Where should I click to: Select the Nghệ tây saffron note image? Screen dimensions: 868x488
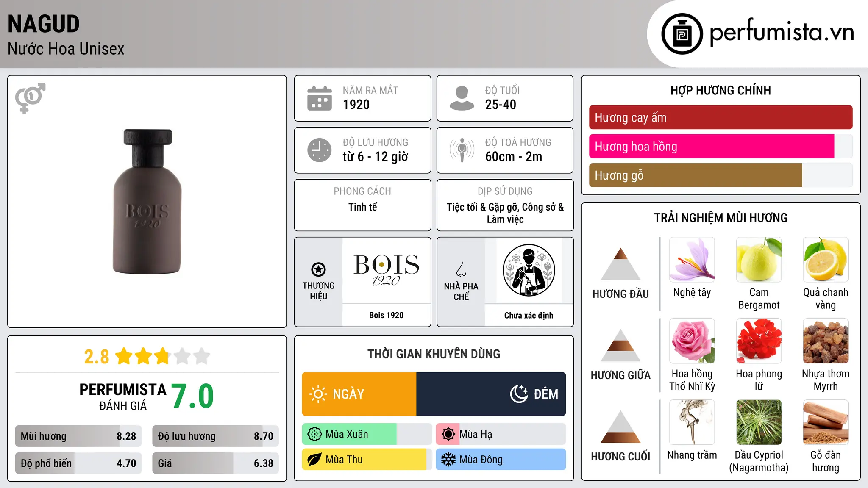(692, 260)
